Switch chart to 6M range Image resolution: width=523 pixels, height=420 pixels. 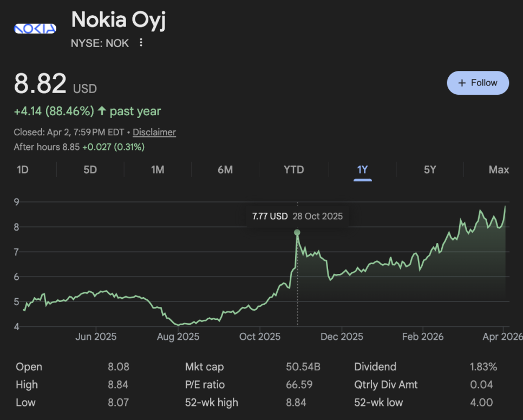click(225, 169)
